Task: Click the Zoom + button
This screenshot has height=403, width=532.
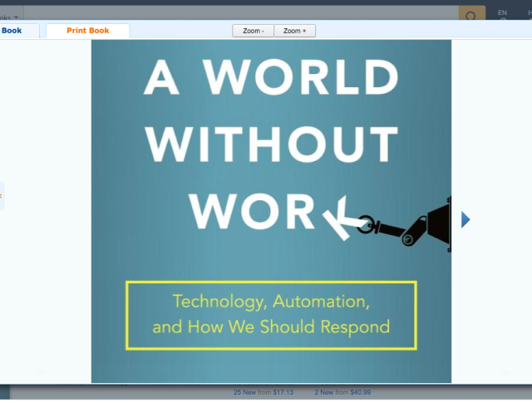Action: click(x=294, y=31)
